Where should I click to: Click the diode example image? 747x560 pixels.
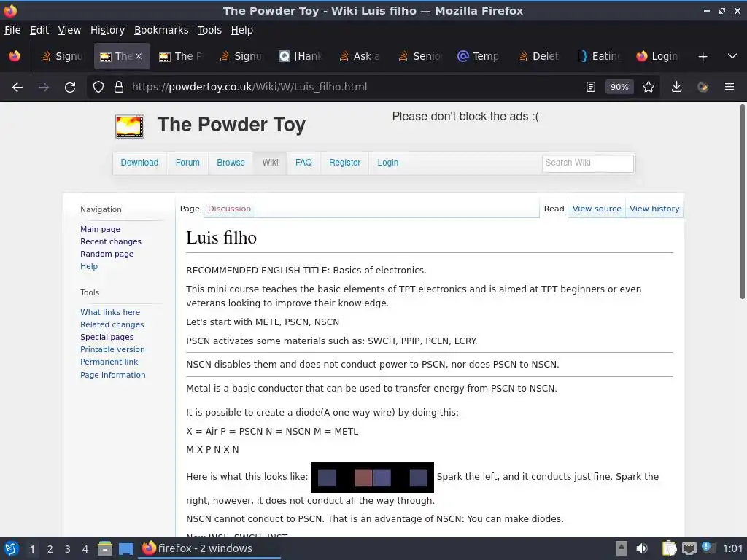[372, 477]
